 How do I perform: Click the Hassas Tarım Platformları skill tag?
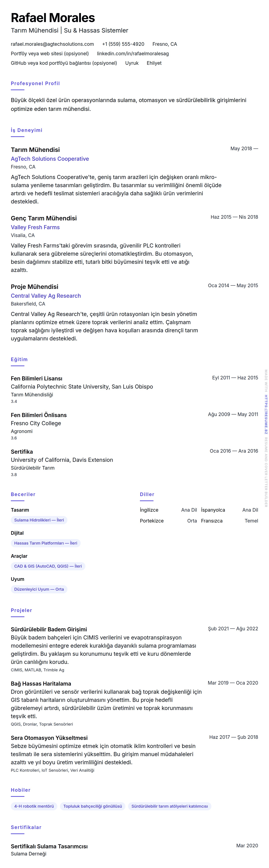[45, 543]
